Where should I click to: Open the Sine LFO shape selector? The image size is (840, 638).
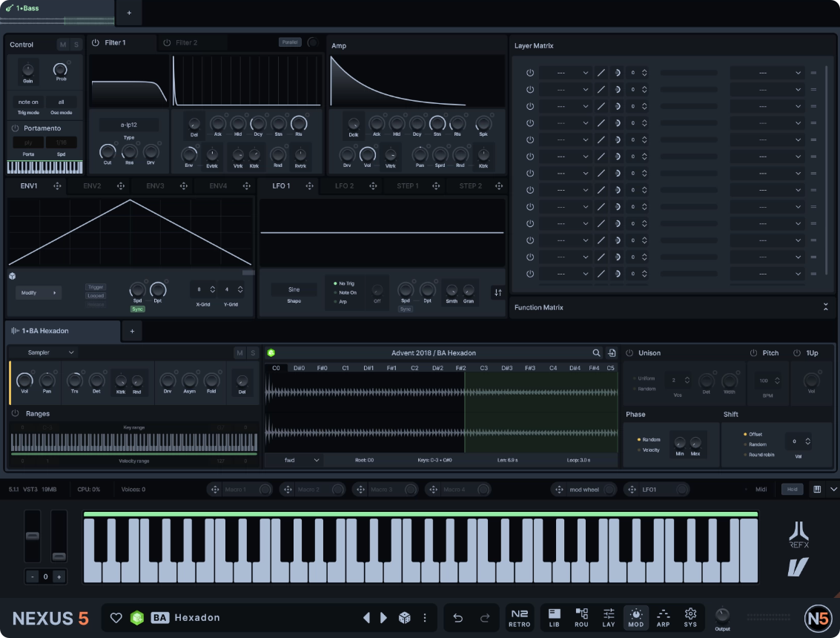pyautogui.click(x=294, y=289)
